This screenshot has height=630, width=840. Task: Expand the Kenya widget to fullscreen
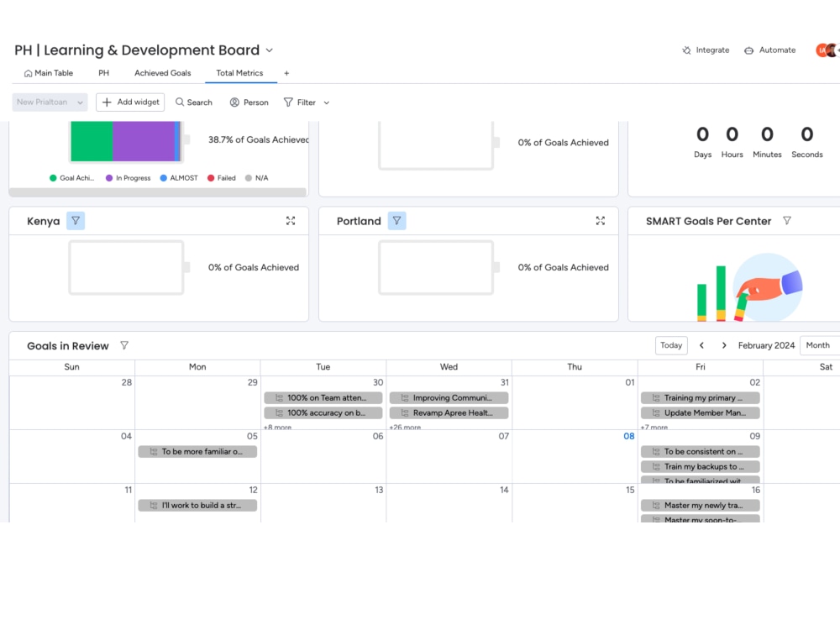click(291, 220)
